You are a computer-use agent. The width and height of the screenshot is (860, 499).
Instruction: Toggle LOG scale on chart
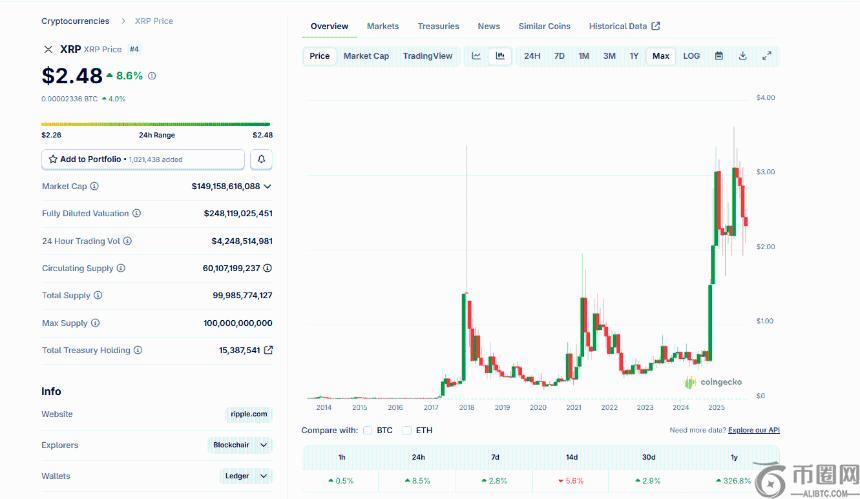[x=691, y=56]
